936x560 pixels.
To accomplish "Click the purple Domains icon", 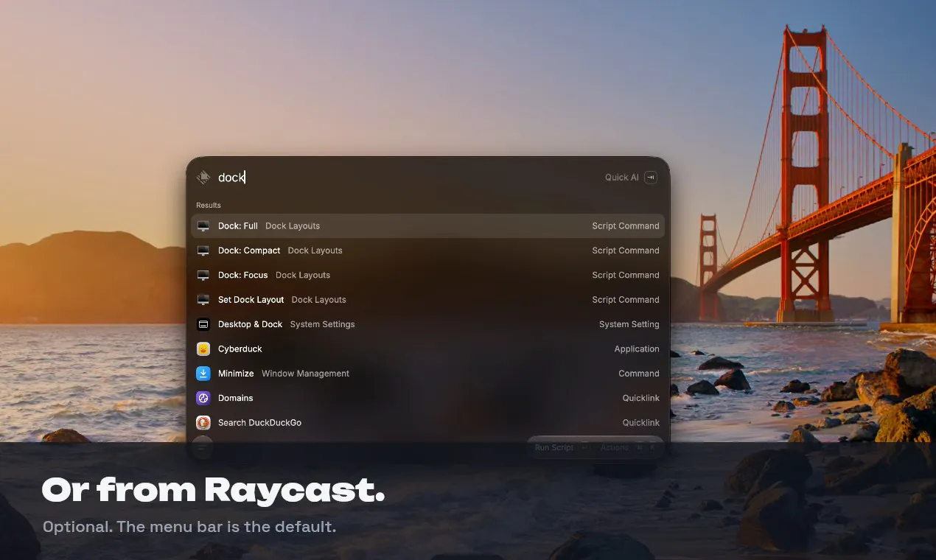I will [203, 398].
